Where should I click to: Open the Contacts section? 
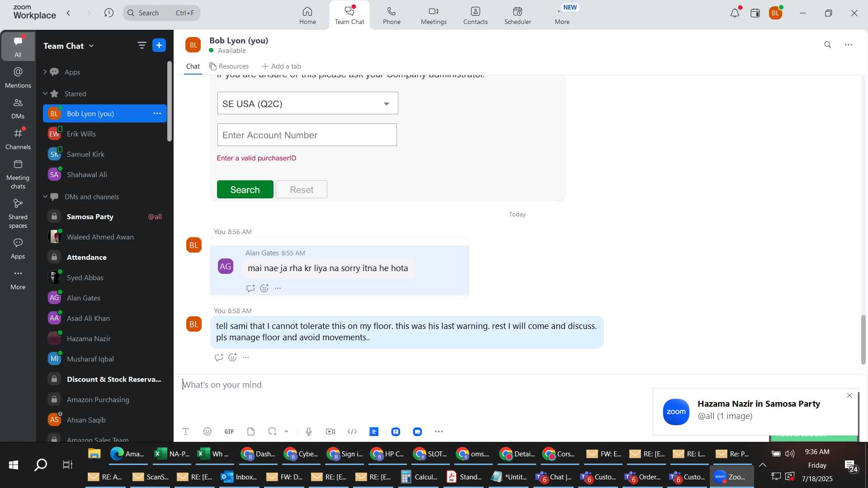(475, 15)
